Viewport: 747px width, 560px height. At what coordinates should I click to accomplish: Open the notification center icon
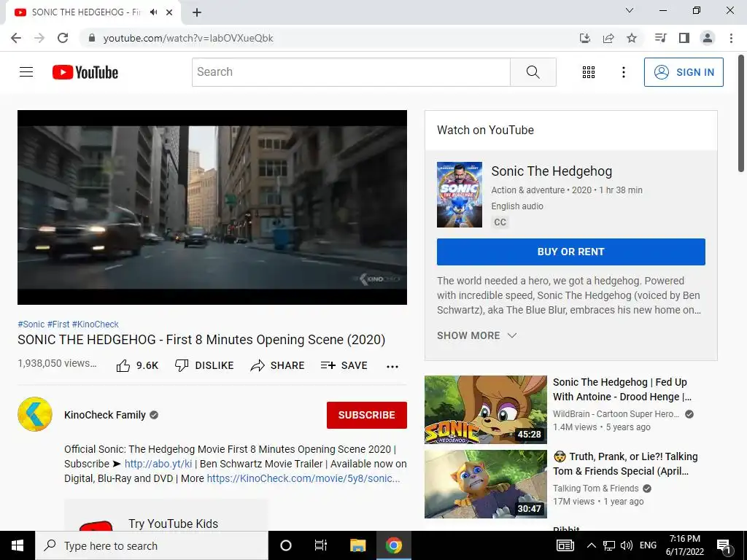pos(724,545)
